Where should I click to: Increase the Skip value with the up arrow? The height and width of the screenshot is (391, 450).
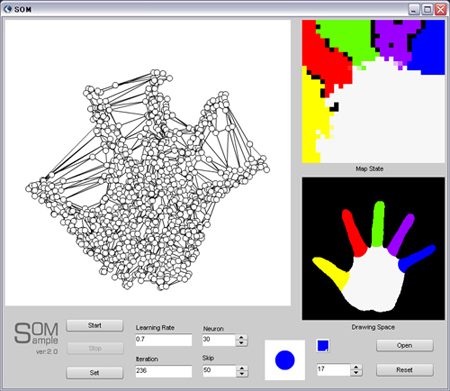point(242,368)
